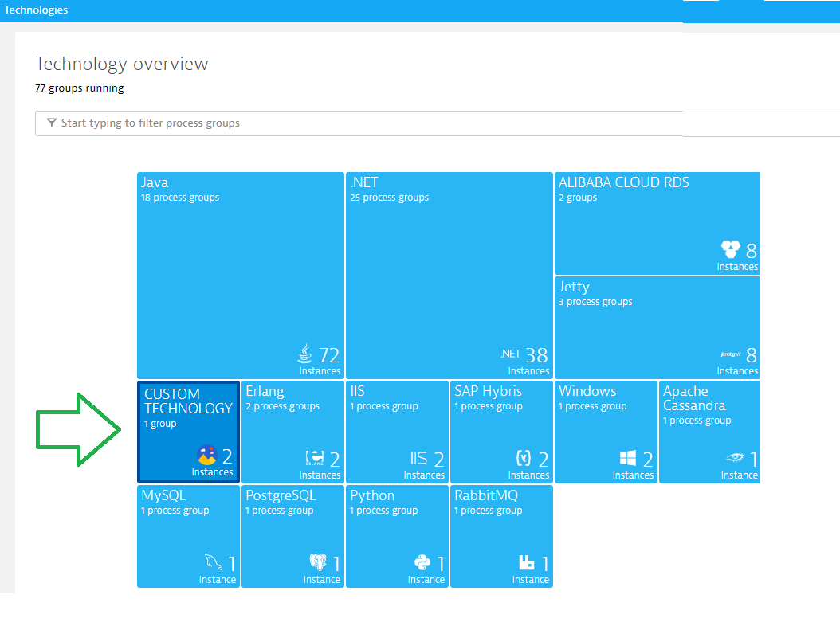Click the .NET '38' instance count

tap(537, 355)
